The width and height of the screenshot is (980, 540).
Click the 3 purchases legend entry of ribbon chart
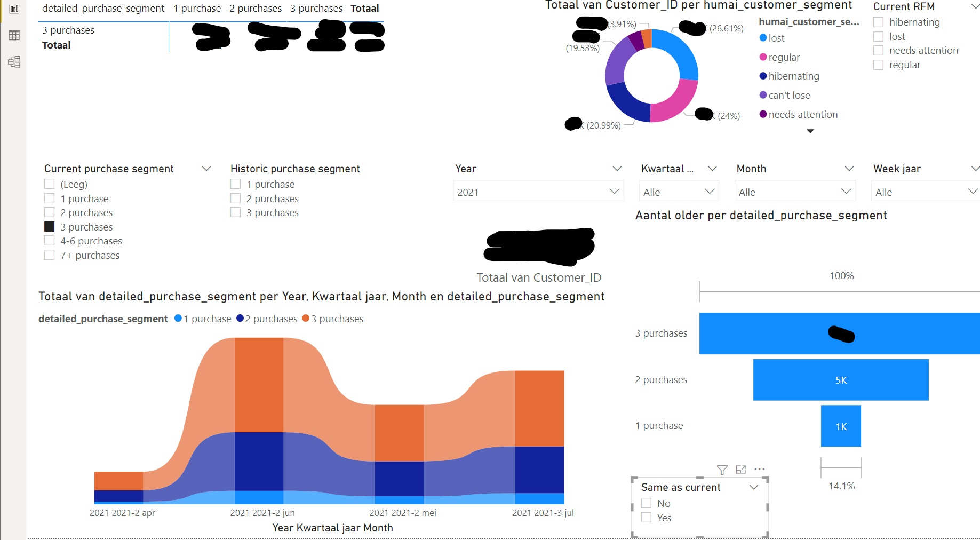pos(332,319)
